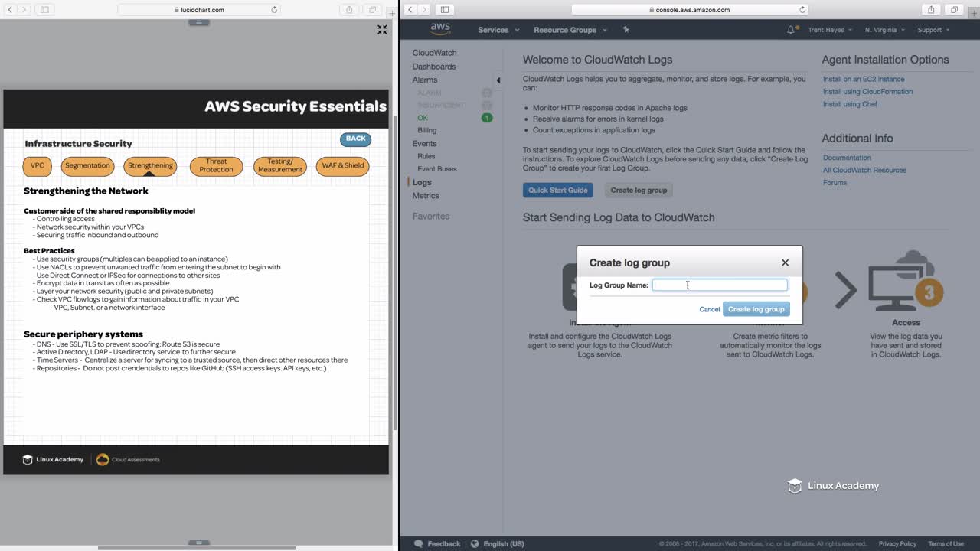The width and height of the screenshot is (980, 551).
Task: Click the Feedback button in the AWS footer
Action: 437,544
